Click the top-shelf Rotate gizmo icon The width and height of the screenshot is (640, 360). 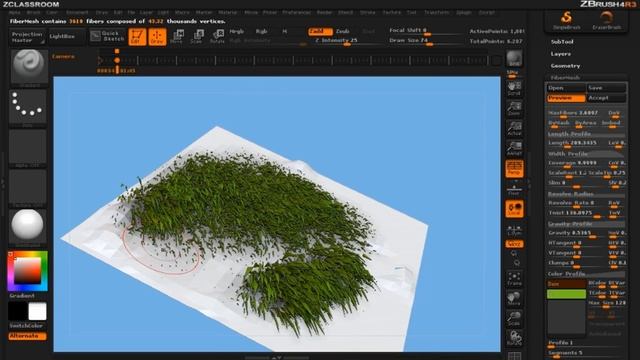tap(217, 36)
